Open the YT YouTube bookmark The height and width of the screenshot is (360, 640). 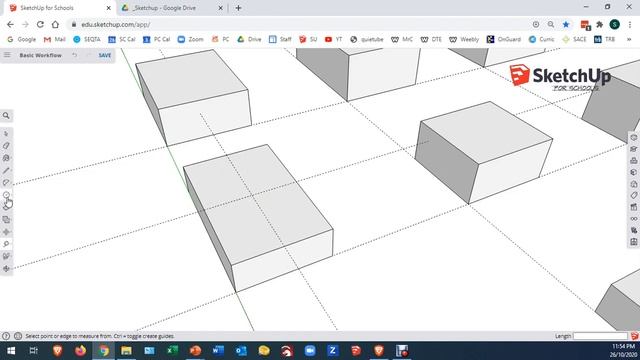333,39
